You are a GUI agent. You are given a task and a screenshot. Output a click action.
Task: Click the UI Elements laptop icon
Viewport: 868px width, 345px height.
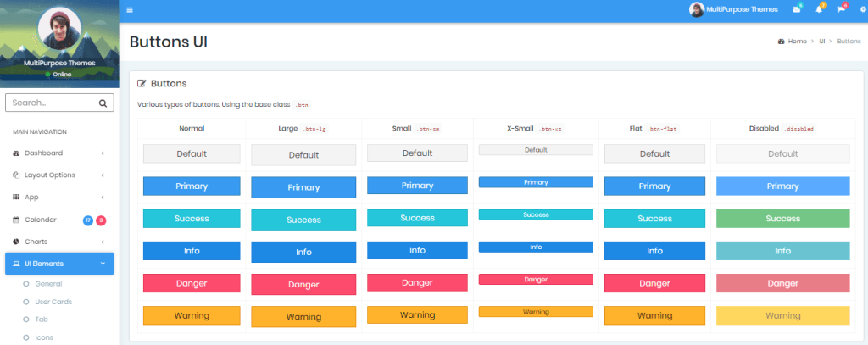[x=16, y=264]
